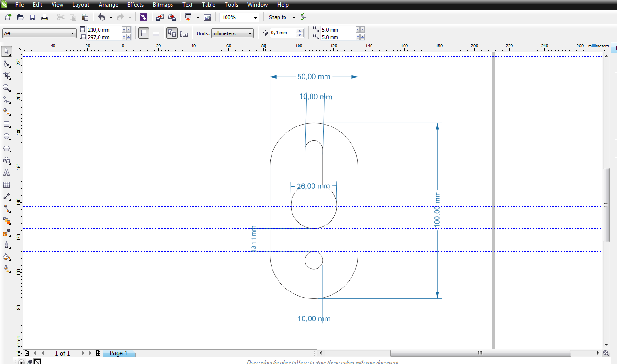Open the Tools menu

coord(231,5)
